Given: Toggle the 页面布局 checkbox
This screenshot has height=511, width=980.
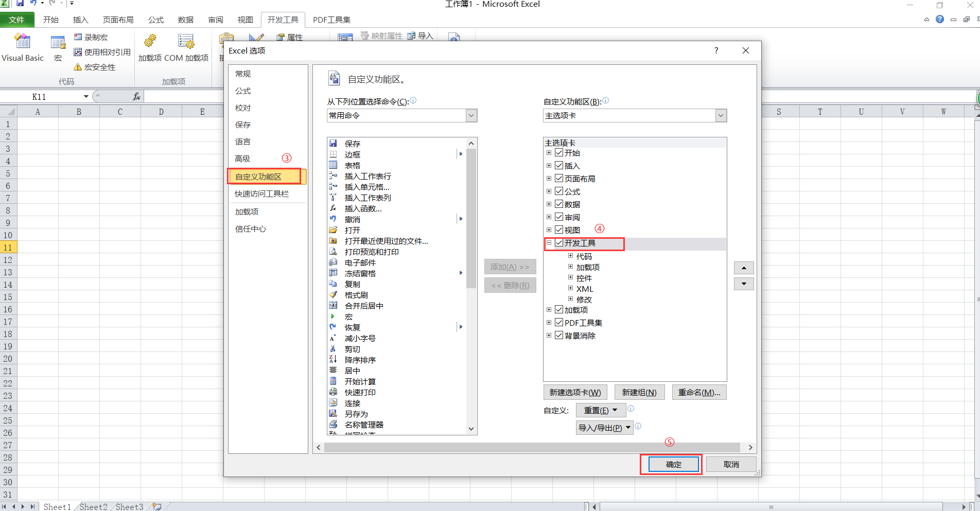Looking at the screenshot, I should pyautogui.click(x=559, y=179).
